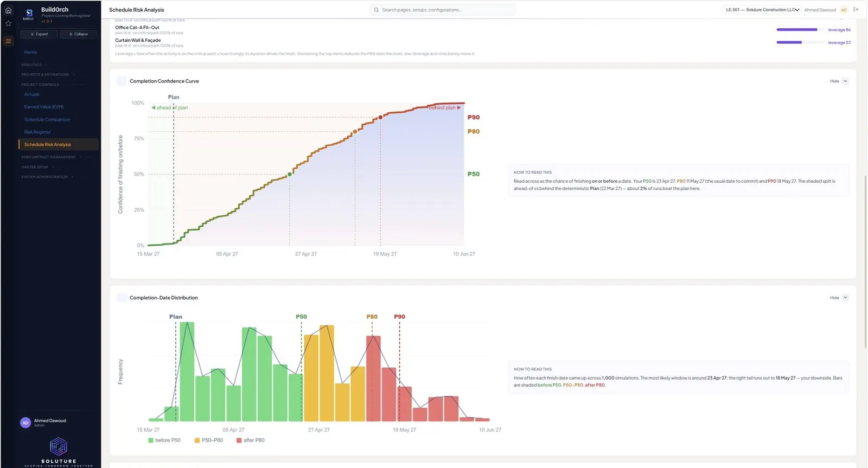Click the home icon in the left rail
The width and height of the screenshot is (868, 468).
click(8, 10)
